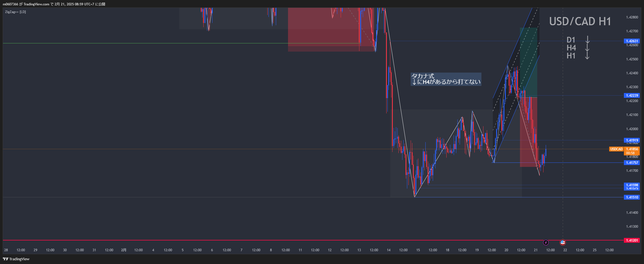Viewport: 644px width, 264px height.
Task: Click the lightning bolt event icon
Action: 546,242
